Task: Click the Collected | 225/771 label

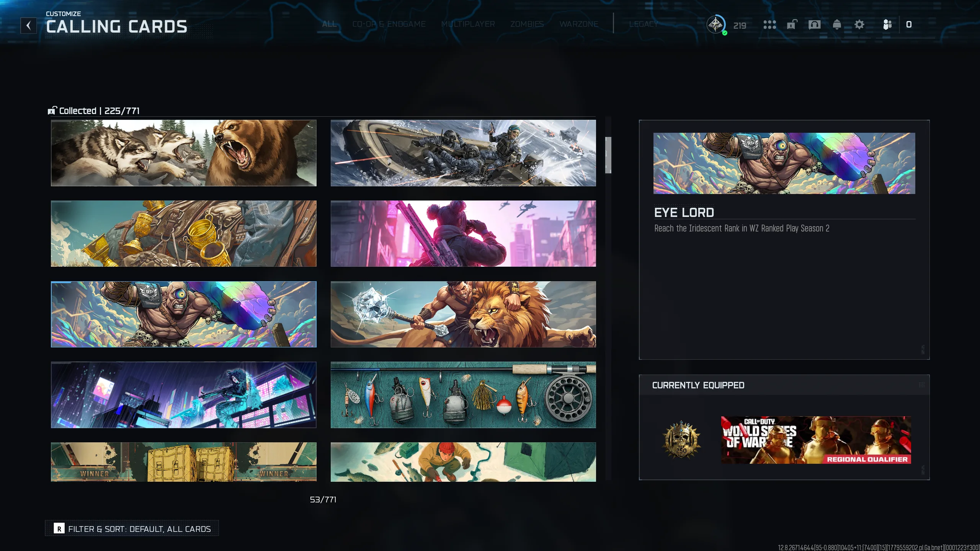Action: [x=99, y=111]
